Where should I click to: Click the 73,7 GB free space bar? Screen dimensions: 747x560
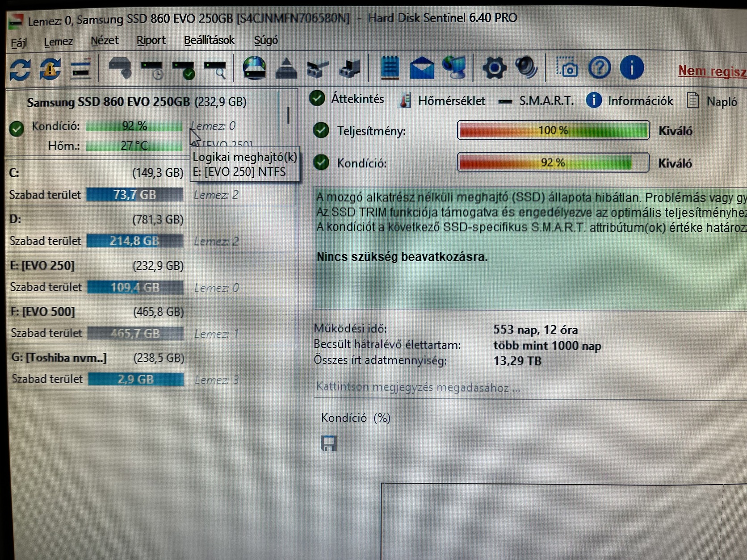tap(134, 195)
